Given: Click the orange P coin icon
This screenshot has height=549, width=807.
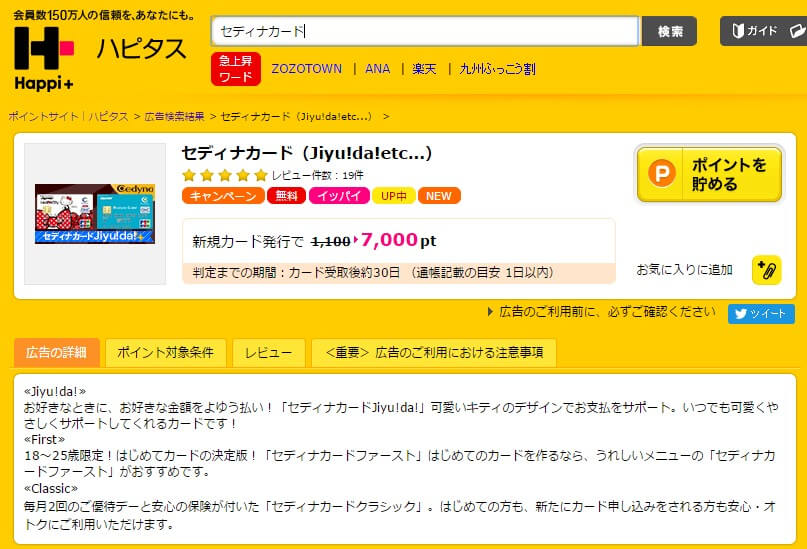Looking at the screenshot, I should click(661, 174).
